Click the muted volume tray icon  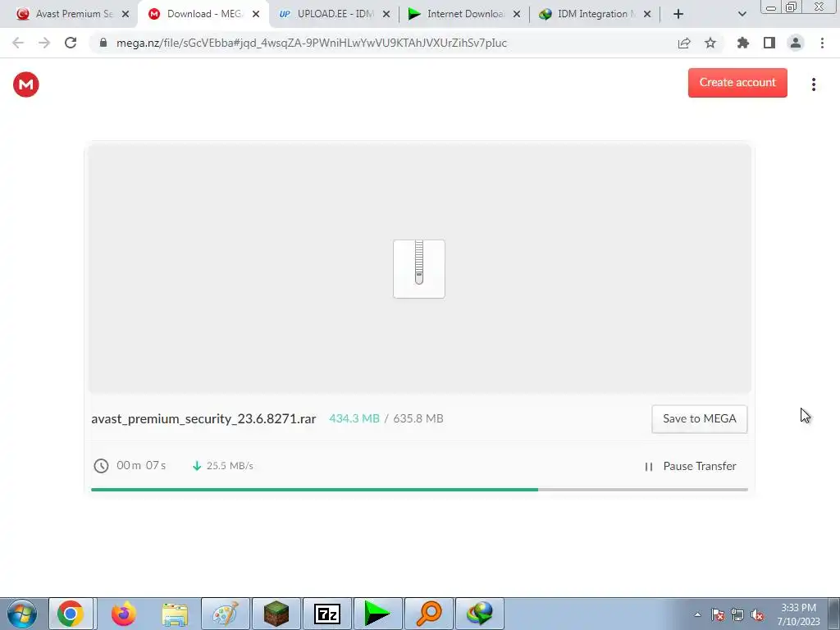pos(757,614)
